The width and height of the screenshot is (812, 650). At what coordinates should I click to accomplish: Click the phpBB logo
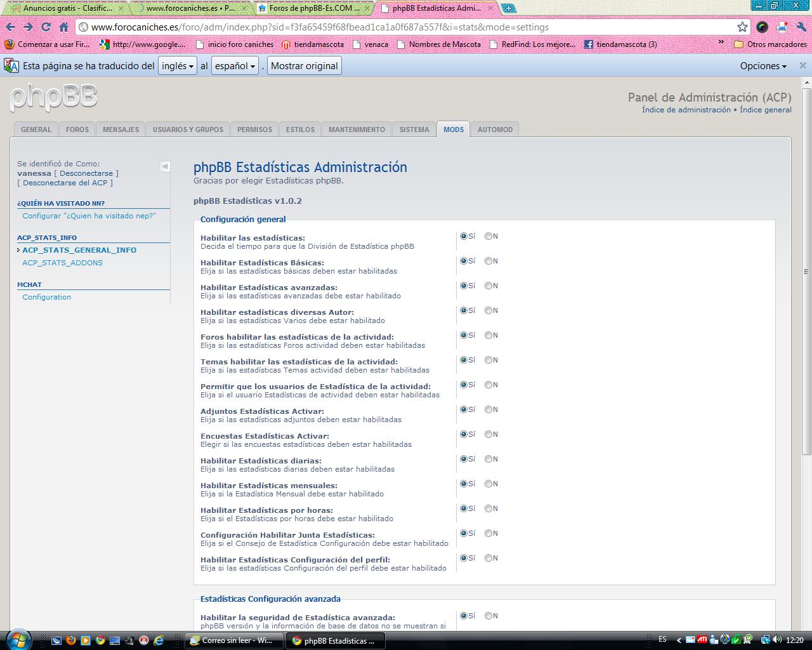click(x=54, y=96)
